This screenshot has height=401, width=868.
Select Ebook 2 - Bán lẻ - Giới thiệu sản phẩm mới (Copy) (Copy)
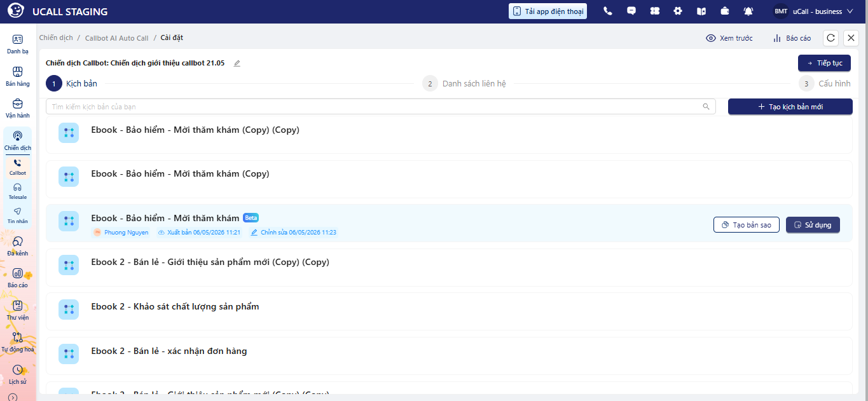(x=449, y=268)
